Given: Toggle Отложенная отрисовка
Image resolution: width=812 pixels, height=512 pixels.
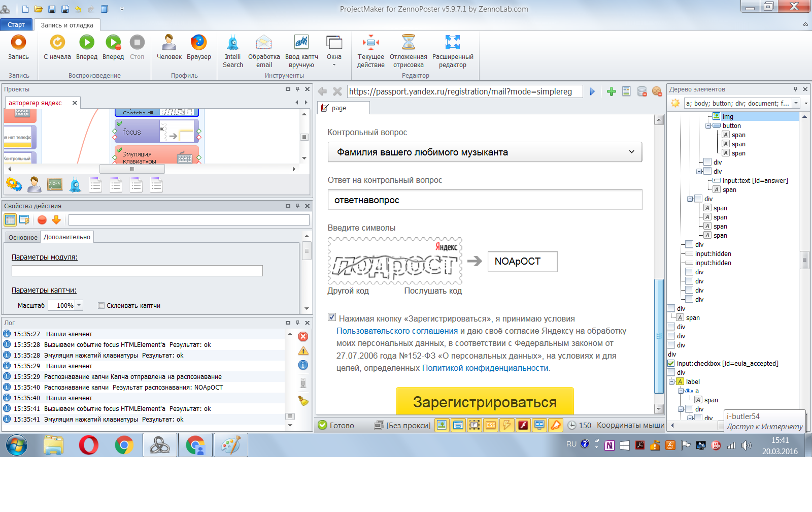Looking at the screenshot, I should click(409, 51).
